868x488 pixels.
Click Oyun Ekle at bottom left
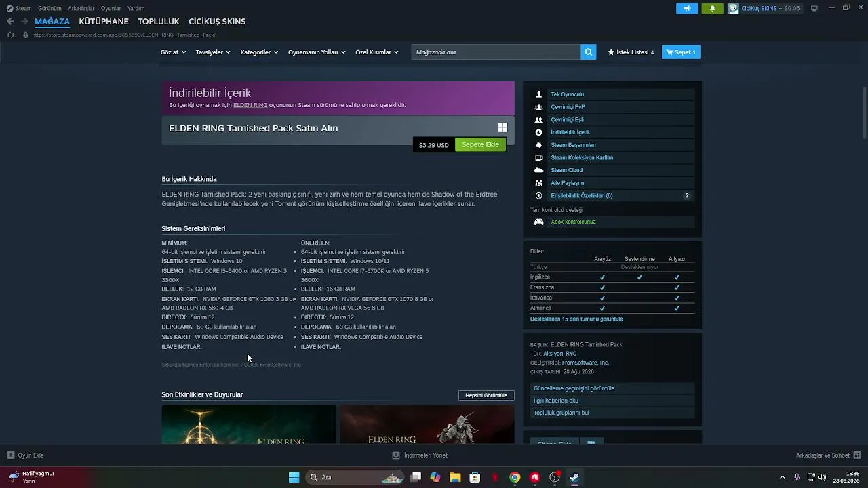pyautogui.click(x=25, y=455)
